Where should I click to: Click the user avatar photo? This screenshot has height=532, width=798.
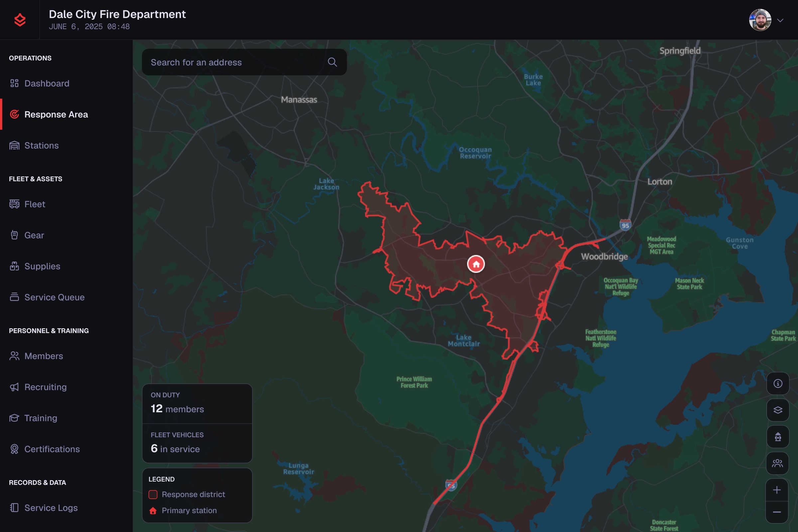coord(760,20)
